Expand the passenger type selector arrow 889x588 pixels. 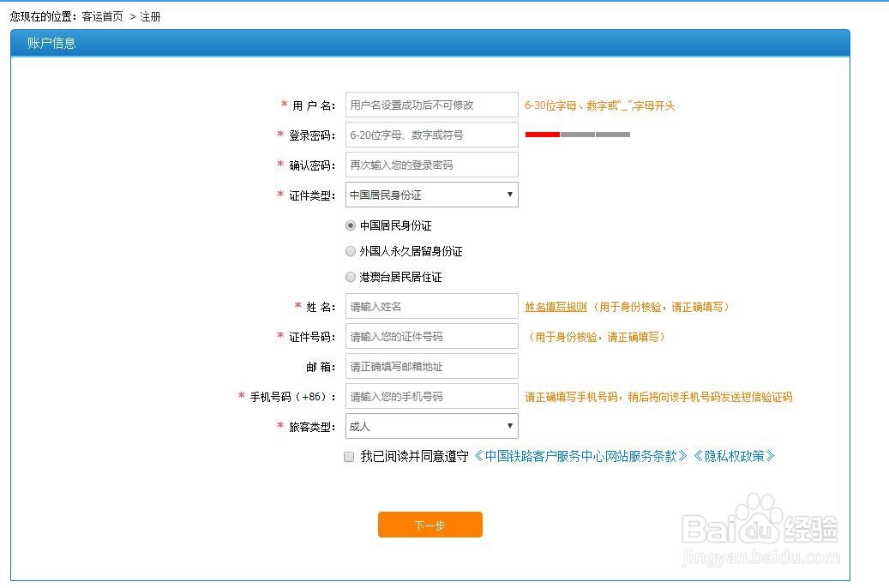[508, 426]
